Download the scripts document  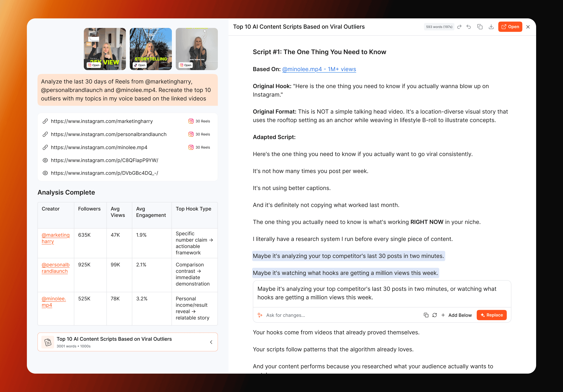tap(491, 27)
